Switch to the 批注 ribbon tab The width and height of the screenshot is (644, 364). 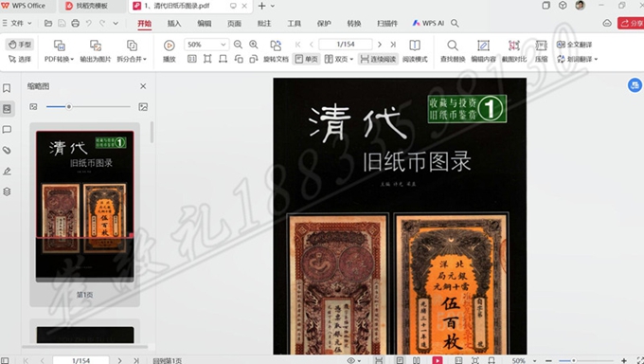(x=264, y=24)
